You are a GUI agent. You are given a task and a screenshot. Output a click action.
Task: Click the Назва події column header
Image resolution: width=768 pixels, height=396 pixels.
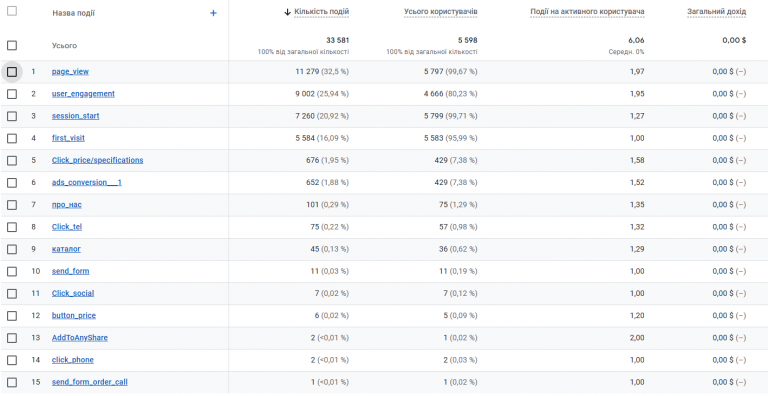click(x=73, y=13)
